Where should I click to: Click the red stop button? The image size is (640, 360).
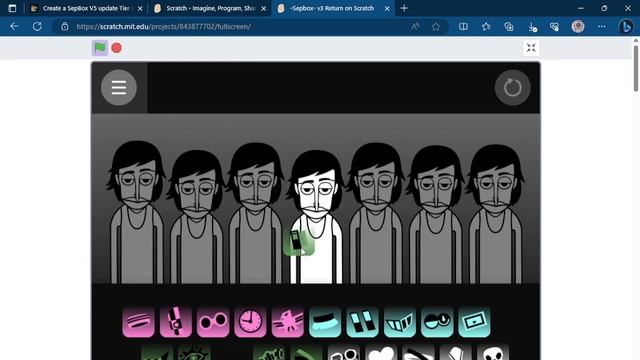click(x=116, y=48)
